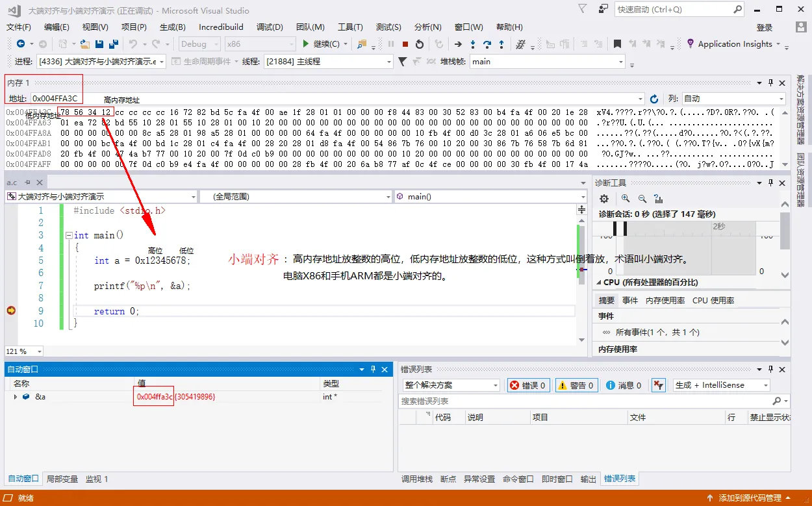This screenshot has height=506, width=812.
Task: Click the Save All icon
Action: point(113,44)
